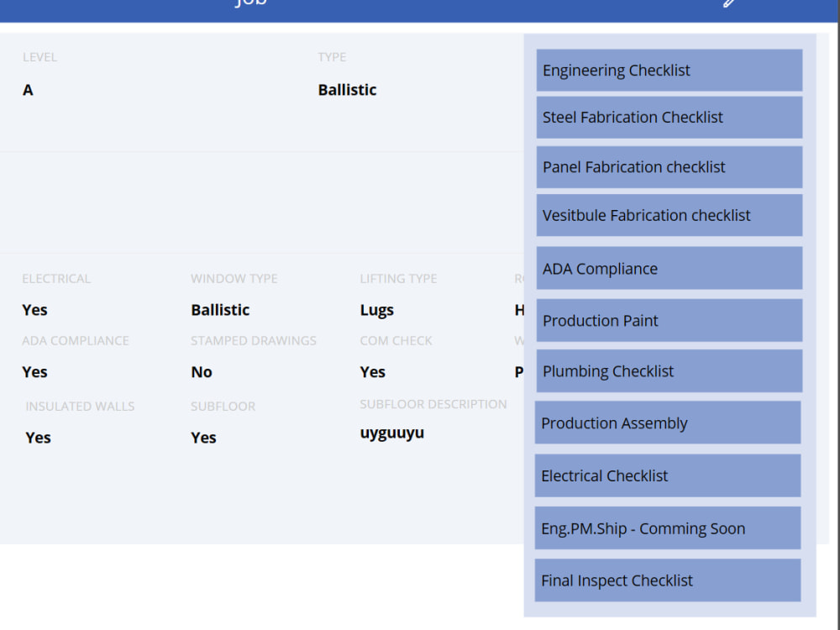Click the edit pencil icon in the header
This screenshot has width=840, height=630.
(x=726, y=4)
